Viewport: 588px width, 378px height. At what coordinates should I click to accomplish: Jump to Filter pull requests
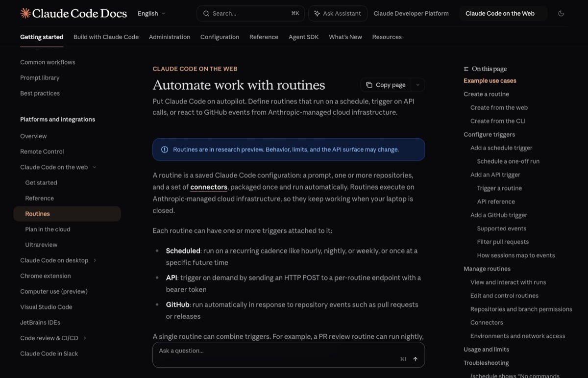tap(503, 242)
